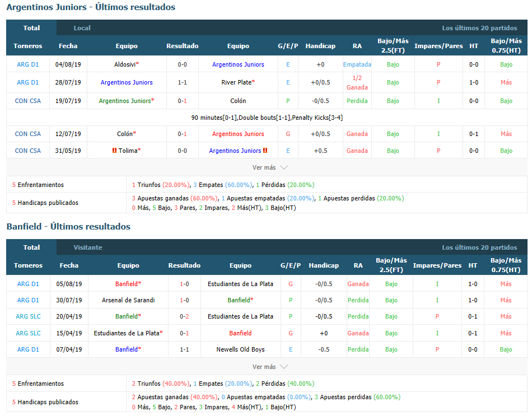Click Argentinos Juniors in the 28/07/19 row
Image resolution: width=532 pixels, height=416 pixels.
pos(127,82)
